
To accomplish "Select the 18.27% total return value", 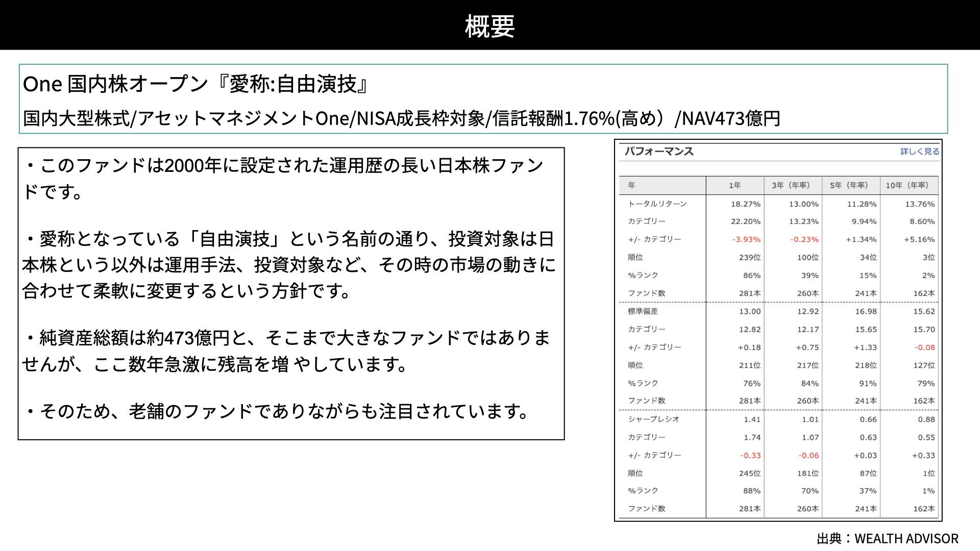I will [x=746, y=204].
